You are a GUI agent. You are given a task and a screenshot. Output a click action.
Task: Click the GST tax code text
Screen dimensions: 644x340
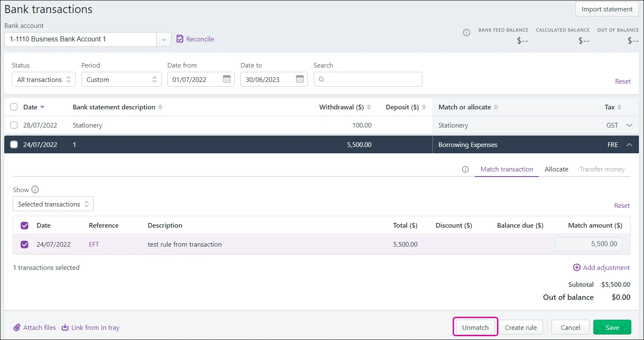coord(612,125)
